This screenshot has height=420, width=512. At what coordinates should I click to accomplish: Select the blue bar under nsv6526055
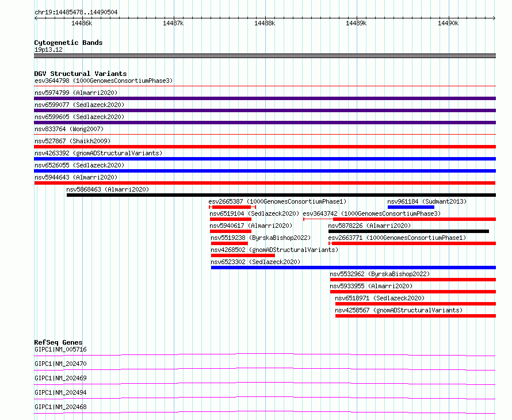pyautogui.click(x=265, y=171)
